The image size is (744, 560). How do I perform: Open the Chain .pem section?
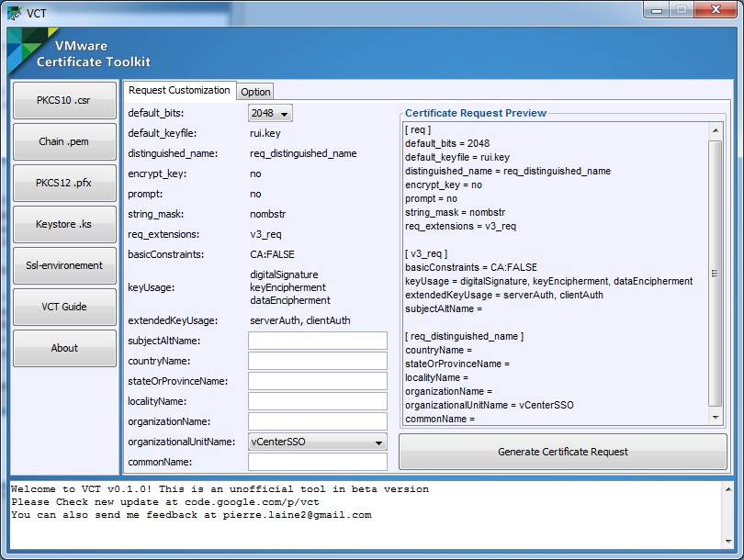64,141
